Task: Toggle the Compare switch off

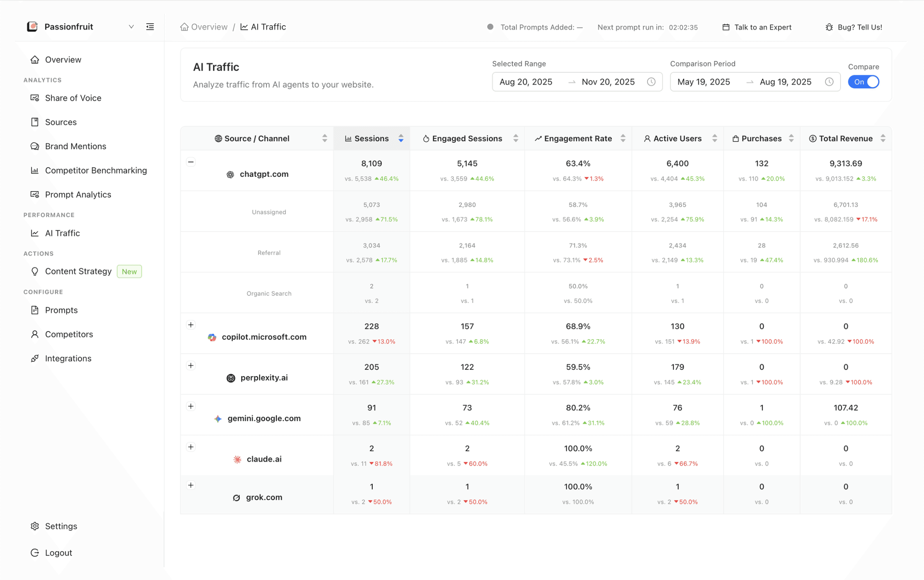Action: pyautogui.click(x=863, y=82)
